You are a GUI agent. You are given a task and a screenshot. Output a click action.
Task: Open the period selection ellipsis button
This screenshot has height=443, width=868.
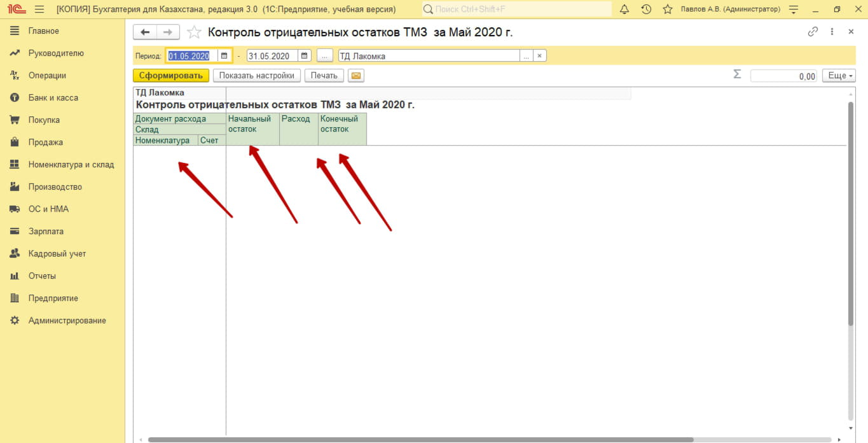tap(324, 56)
